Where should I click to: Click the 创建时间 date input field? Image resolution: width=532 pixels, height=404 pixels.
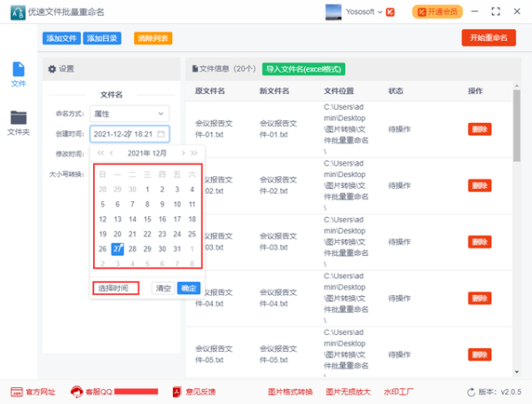122,135
